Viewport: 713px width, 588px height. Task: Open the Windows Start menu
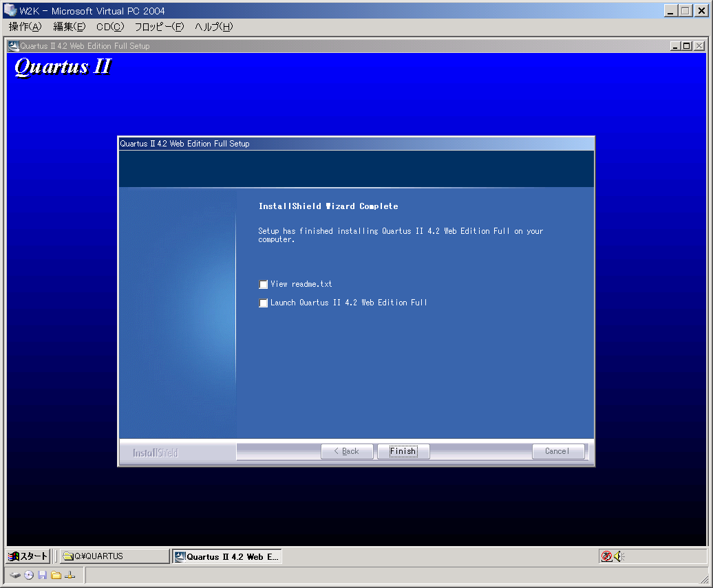point(28,556)
